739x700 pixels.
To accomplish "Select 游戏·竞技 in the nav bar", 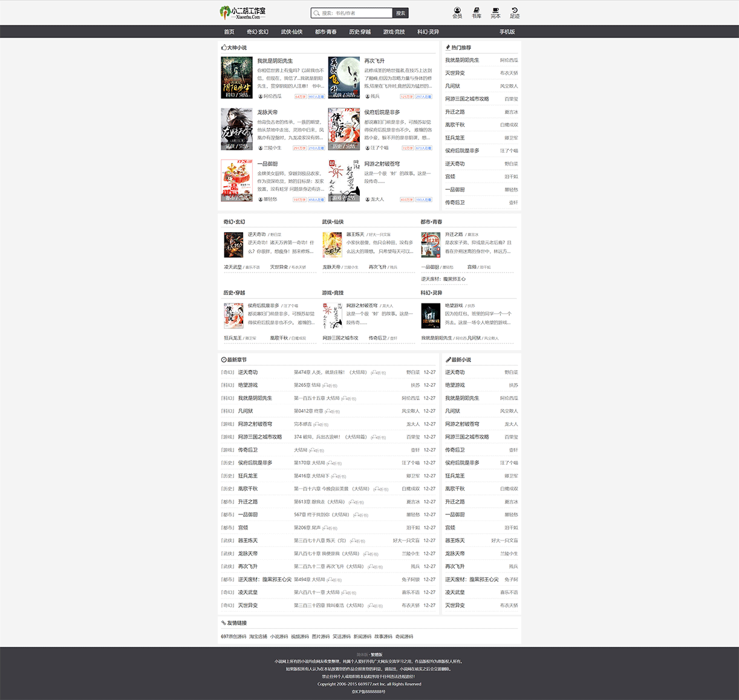I will 394,32.
